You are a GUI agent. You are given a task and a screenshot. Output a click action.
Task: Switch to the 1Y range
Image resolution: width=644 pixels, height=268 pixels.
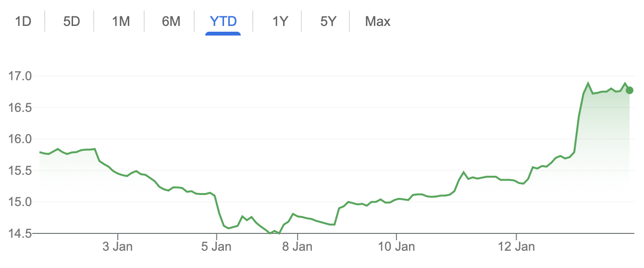pyautogui.click(x=280, y=21)
